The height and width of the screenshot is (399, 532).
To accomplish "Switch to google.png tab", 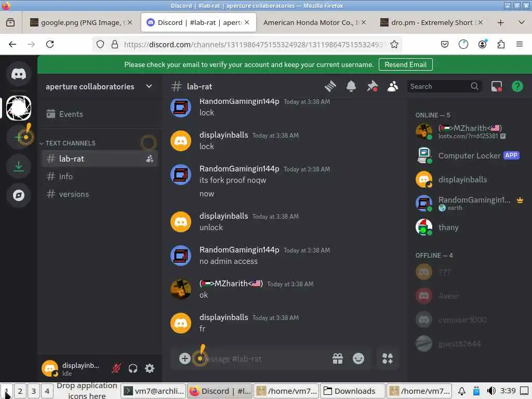I will pos(81,22).
